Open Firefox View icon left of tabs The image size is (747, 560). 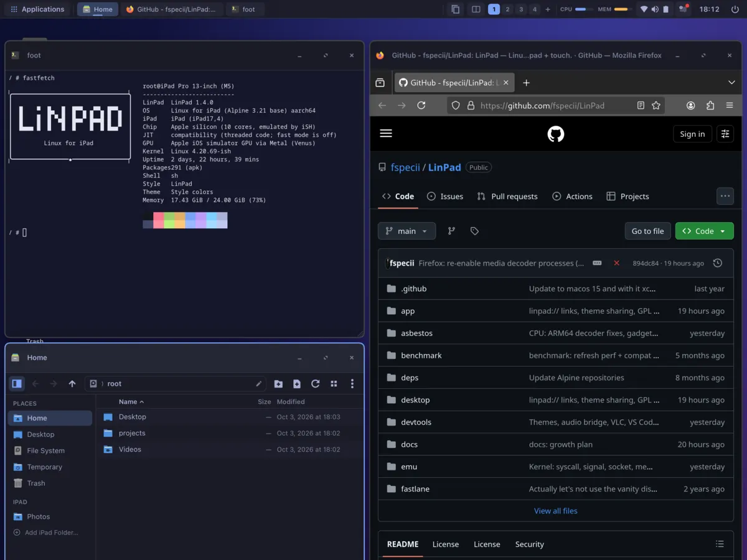[x=380, y=83]
